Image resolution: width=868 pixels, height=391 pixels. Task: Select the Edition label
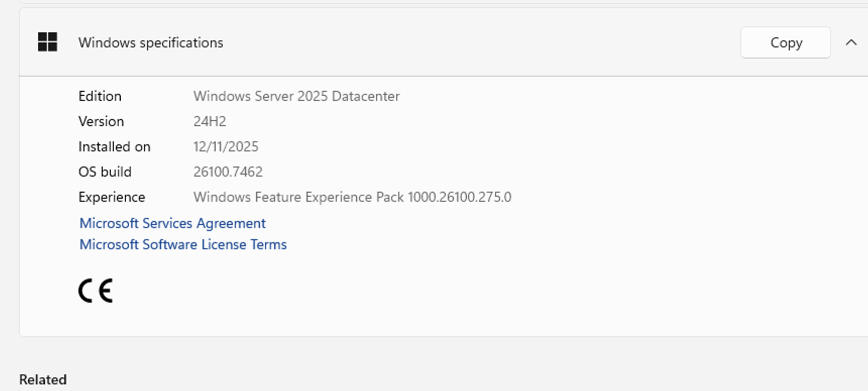point(100,96)
